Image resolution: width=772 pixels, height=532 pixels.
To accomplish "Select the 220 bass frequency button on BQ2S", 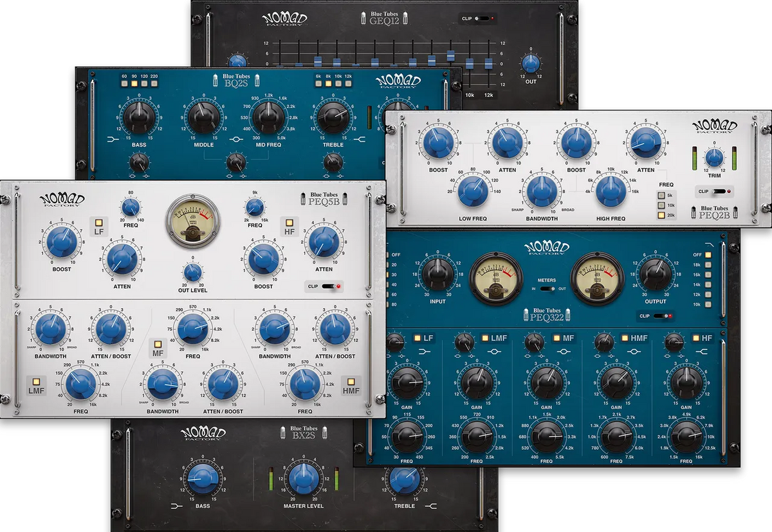I will (154, 84).
